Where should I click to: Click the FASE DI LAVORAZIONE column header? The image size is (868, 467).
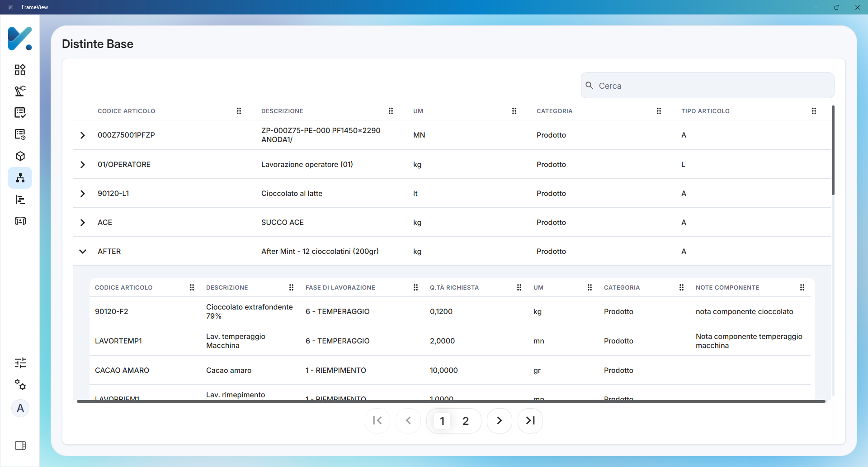(x=340, y=287)
